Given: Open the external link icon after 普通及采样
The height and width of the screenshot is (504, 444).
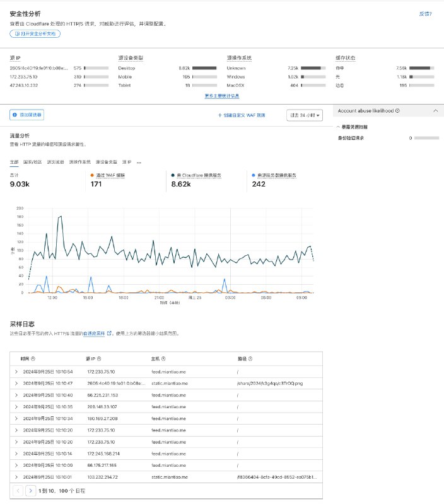Looking at the screenshot, I should (x=109, y=333).
